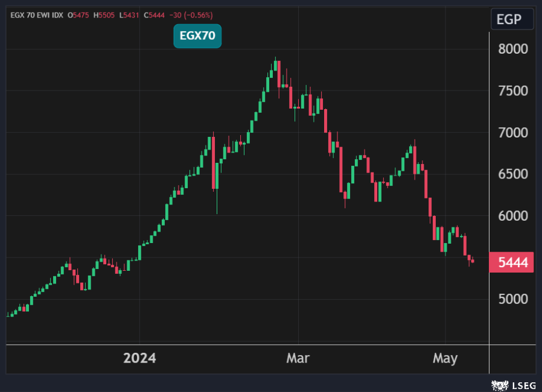The width and height of the screenshot is (542, 392).
Task: Click the −30 (−0.56%) change value
Action: tap(191, 14)
